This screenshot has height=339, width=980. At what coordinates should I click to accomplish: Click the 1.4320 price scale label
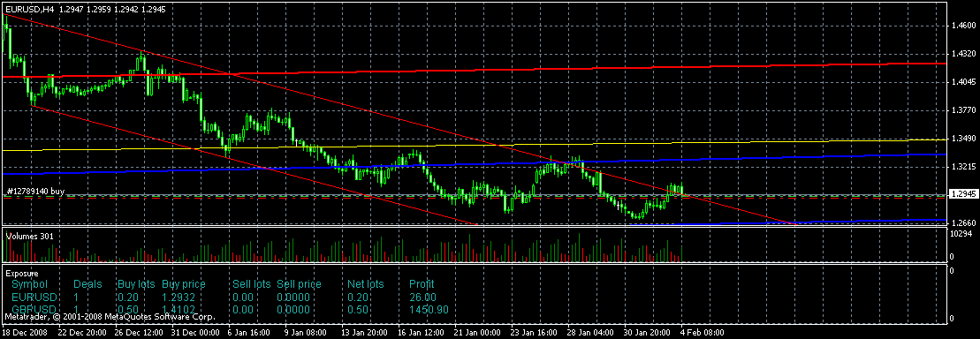(x=963, y=54)
